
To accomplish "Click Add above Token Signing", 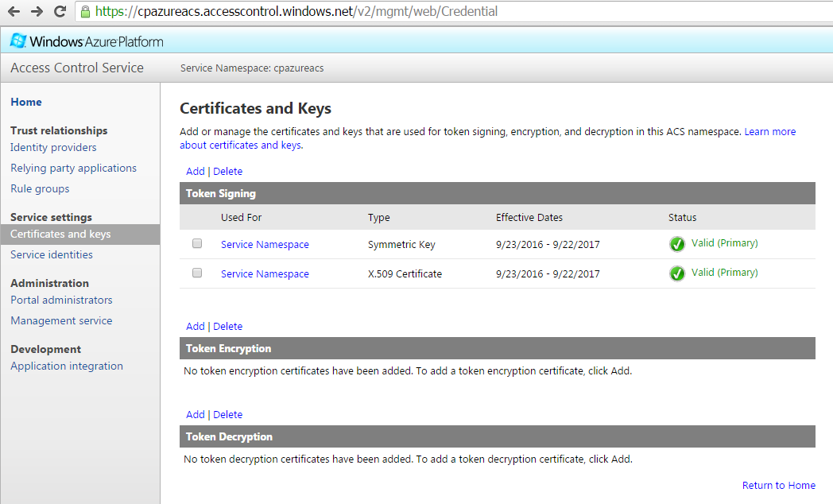I will [x=195, y=171].
